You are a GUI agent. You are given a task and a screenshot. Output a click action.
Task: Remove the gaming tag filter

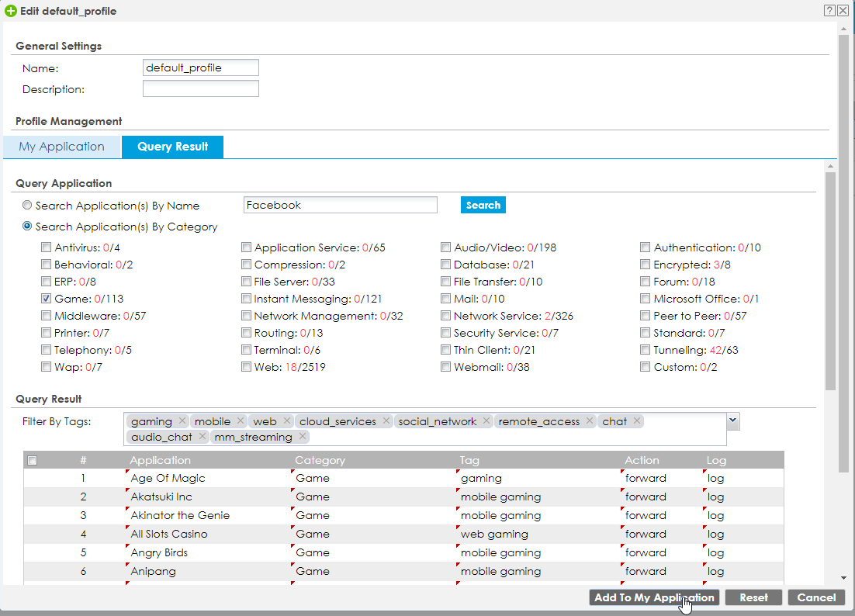tap(182, 421)
